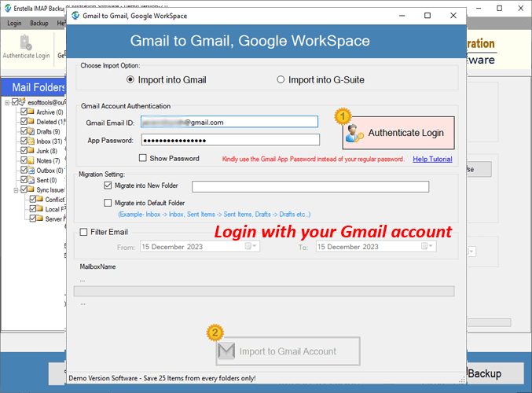Click the Local Failures folder icon
Viewport: 532px width, 393px height.
coord(39,209)
